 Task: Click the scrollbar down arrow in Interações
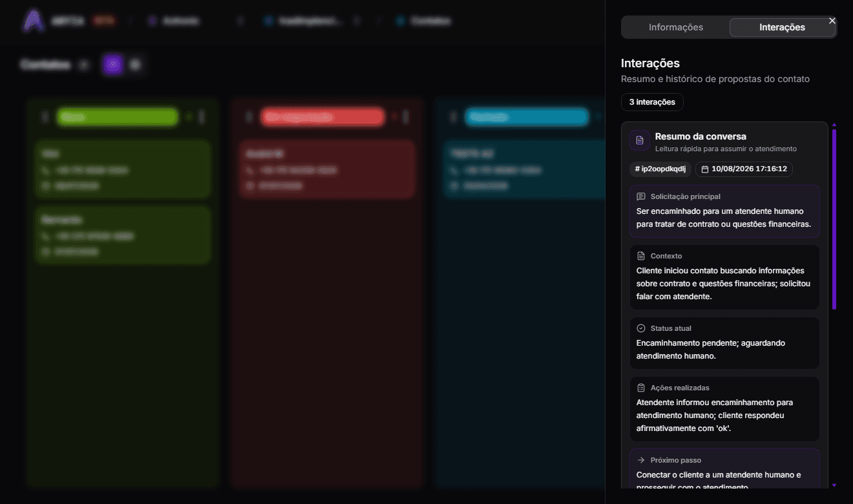[x=834, y=485]
